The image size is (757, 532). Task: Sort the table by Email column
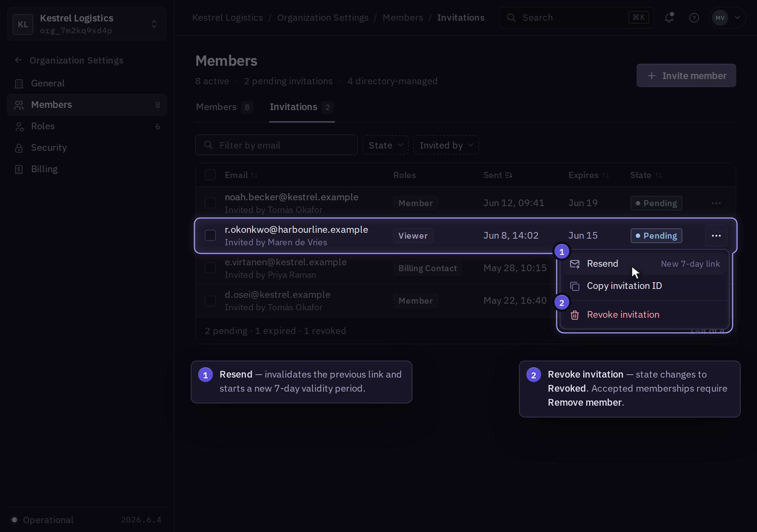pyautogui.click(x=241, y=175)
